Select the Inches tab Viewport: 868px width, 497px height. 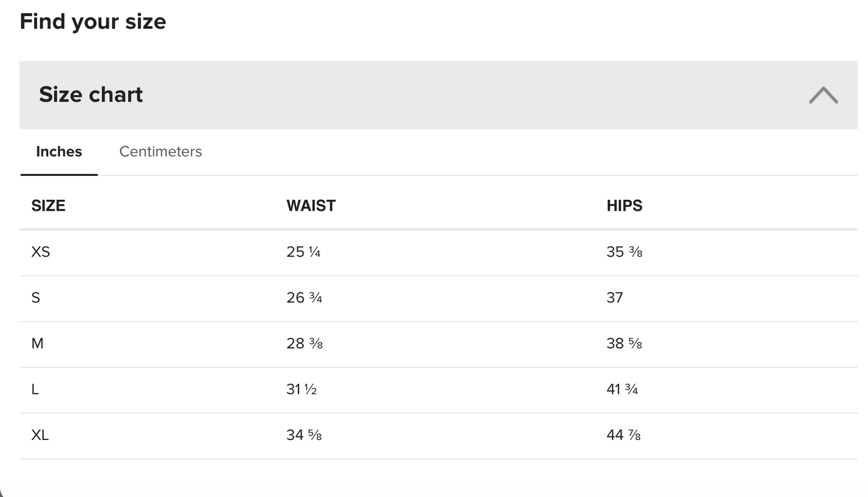pyautogui.click(x=59, y=151)
